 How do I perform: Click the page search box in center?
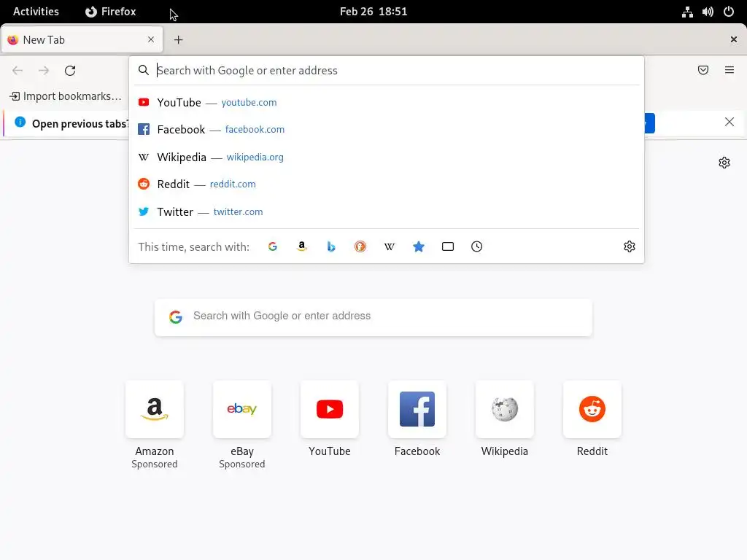point(373,317)
